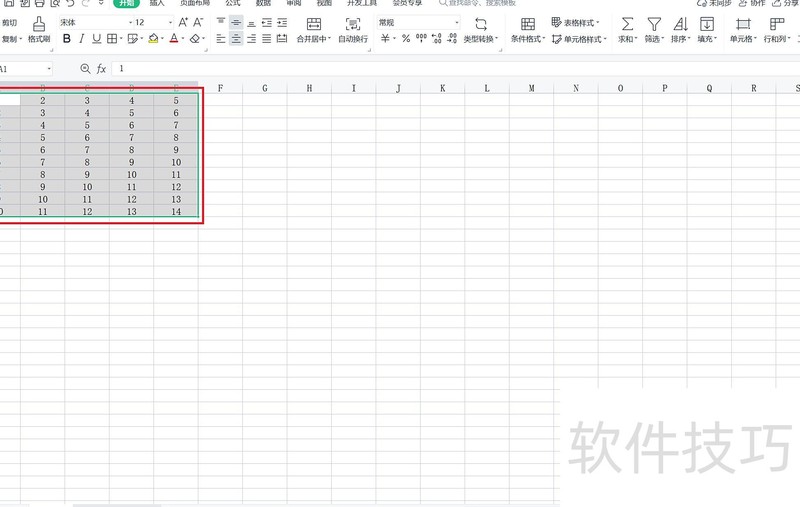
Task: Expand the merge and center (合并居中) dropdown
Action: tap(329, 39)
